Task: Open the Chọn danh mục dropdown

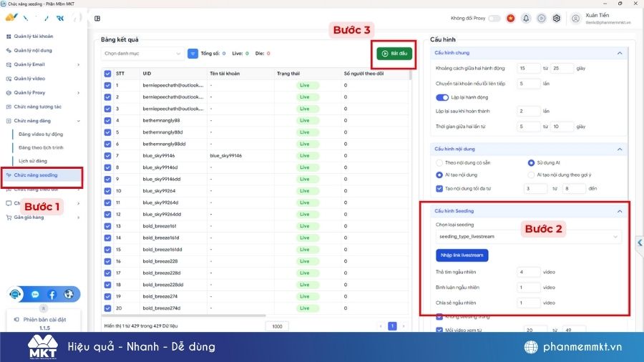Action: pos(143,53)
